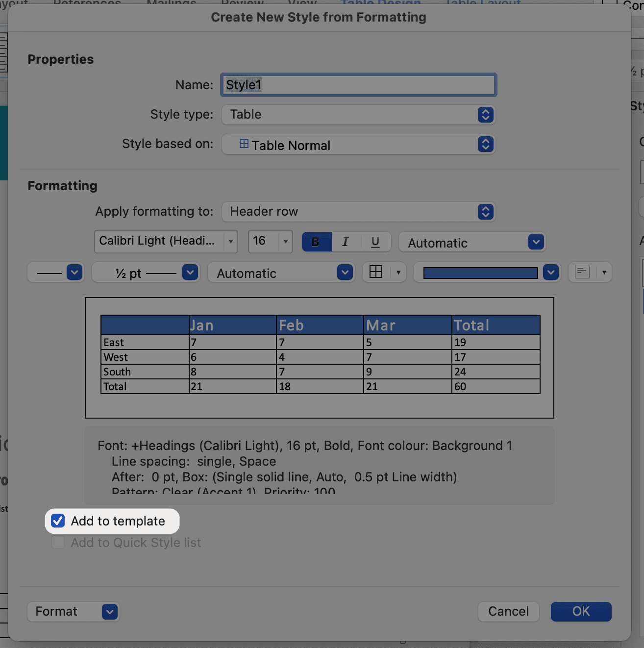The width and height of the screenshot is (644, 648).
Task: Click the Name field containing Style1
Action: [x=358, y=85]
